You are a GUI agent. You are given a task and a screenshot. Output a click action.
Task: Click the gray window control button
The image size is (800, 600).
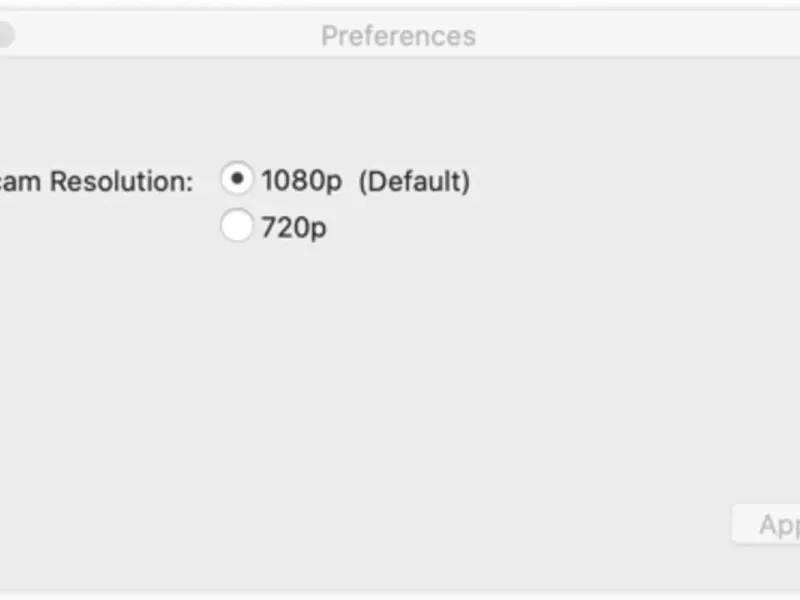[5, 35]
